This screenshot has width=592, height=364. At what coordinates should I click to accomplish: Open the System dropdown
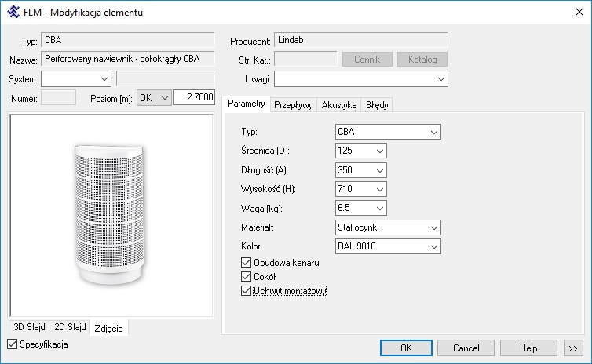[x=75, y=78]
